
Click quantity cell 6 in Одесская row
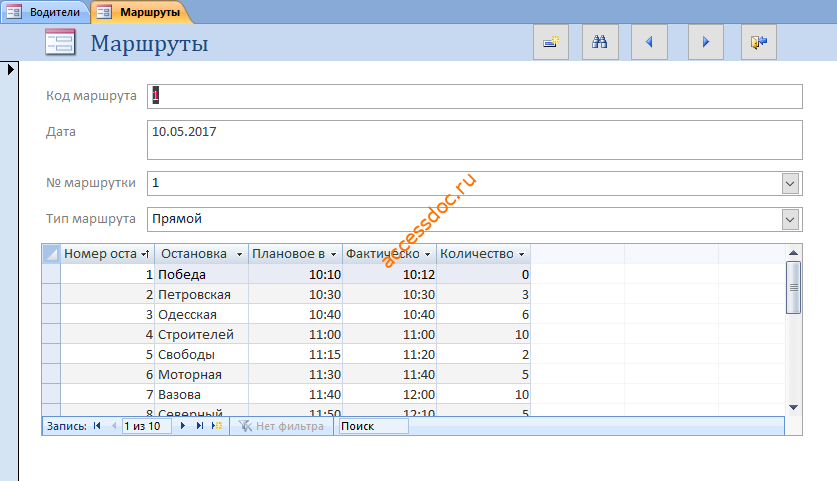[x=484, y=314]
